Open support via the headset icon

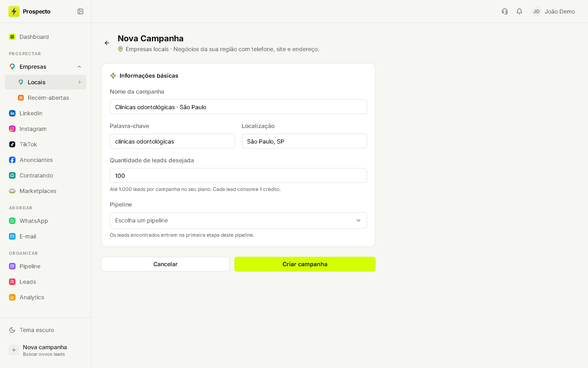tap(505, 11)
